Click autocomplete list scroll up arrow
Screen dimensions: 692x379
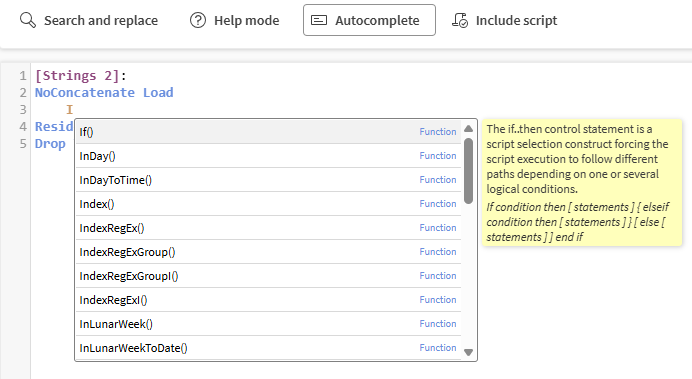(x=469, y=128)
